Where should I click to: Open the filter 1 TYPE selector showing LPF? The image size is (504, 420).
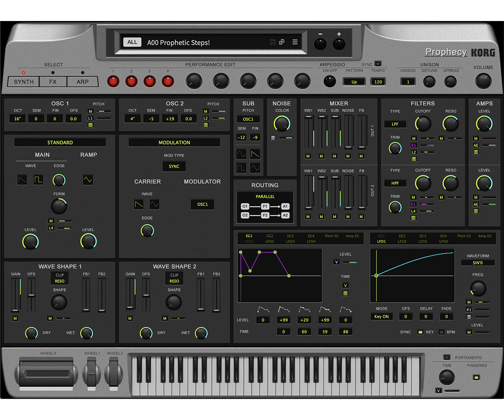click(395, 124)
